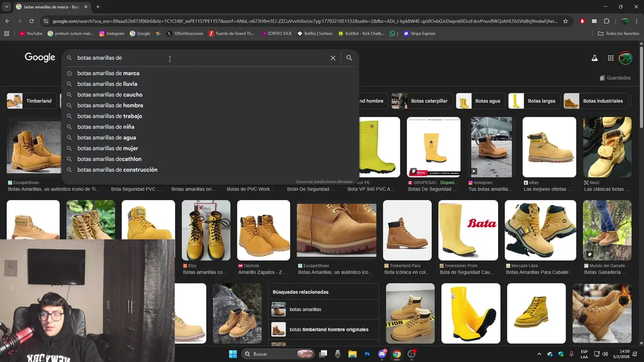644x362 pixels.
Task: Select suggestion botas amarillas de marca
Action: [x=210, y=73]
